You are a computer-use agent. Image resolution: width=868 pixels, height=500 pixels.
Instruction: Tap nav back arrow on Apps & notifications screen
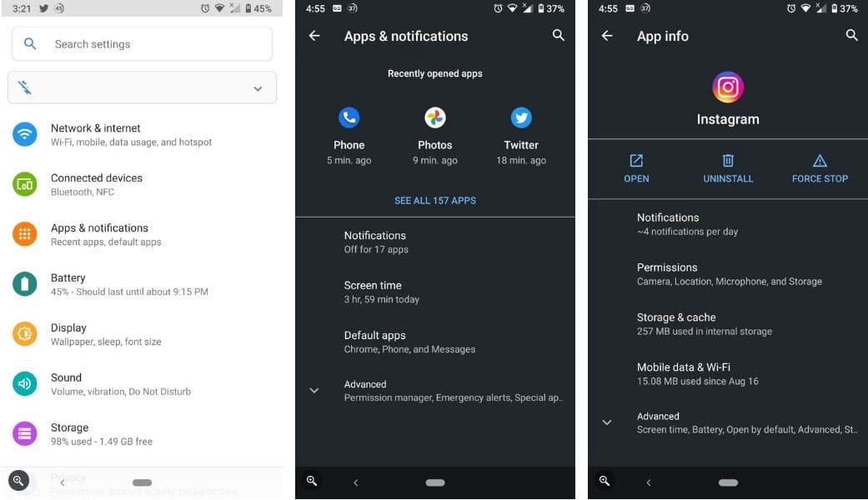(356, 482)
